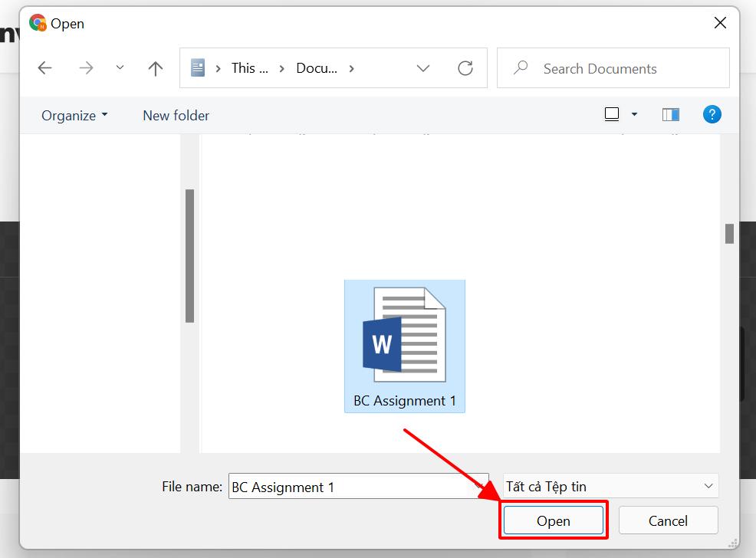Click inside the File name field
This screenshot has height=558, width=756.
[x=358, y=486]
